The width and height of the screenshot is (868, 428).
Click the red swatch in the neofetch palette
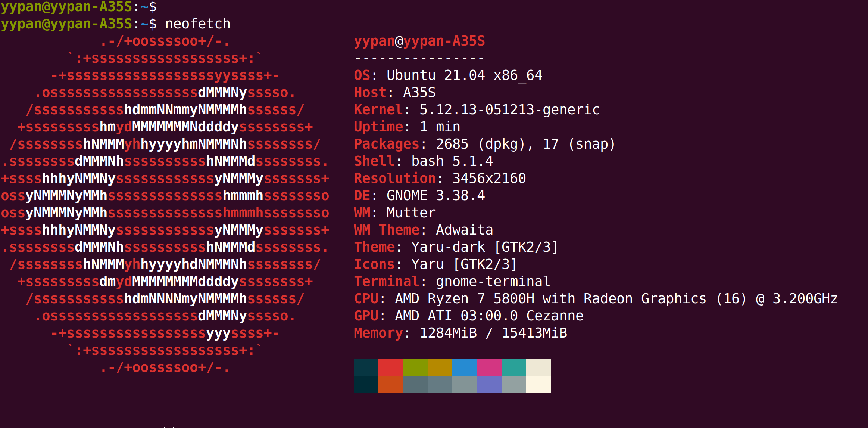coord(391,366)
